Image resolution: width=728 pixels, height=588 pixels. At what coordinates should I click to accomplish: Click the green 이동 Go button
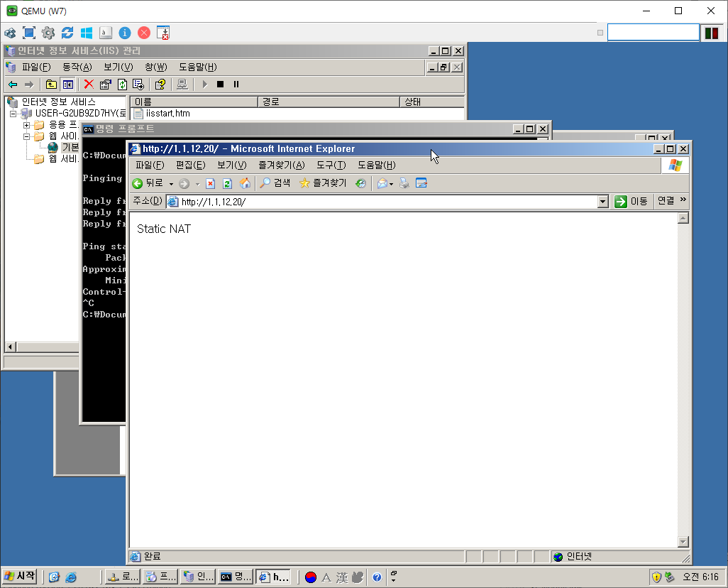(631, 201)
